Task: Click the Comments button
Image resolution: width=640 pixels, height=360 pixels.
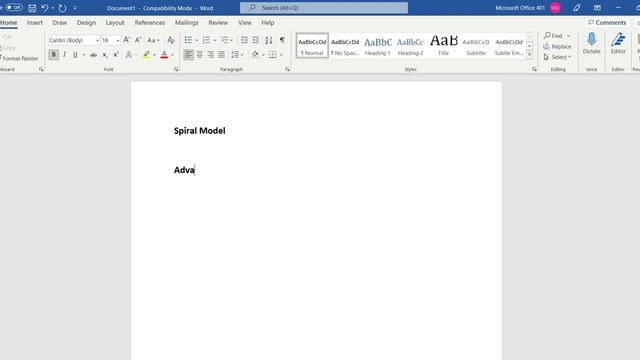Action: 607,23
